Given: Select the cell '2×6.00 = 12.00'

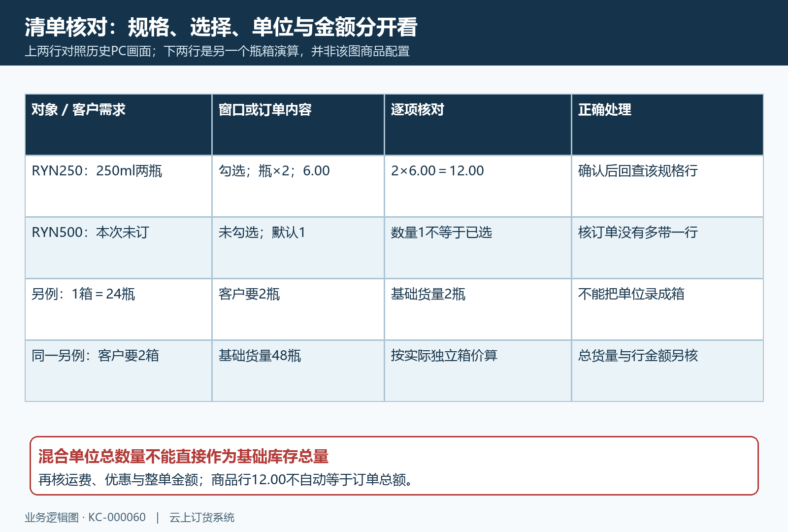Looking at the screenshot, I should point(478,186).
